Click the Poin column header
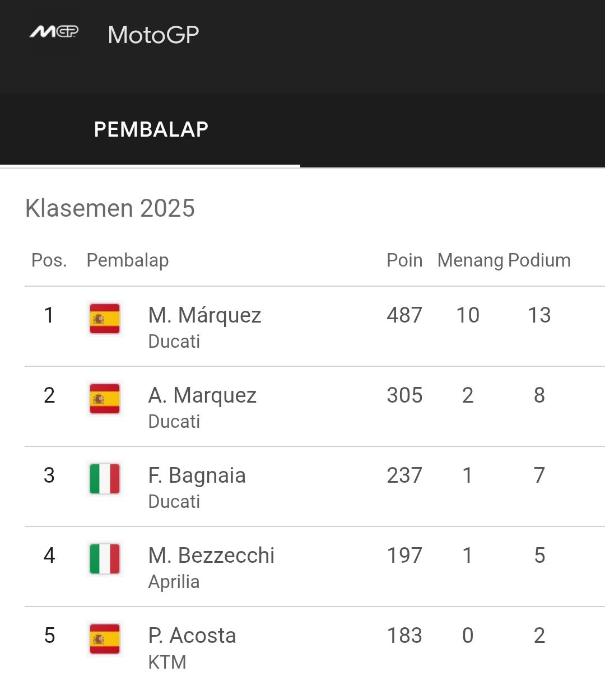Image resolution: width=605 pixels, height=700 pixels. [x=404, y=260]
